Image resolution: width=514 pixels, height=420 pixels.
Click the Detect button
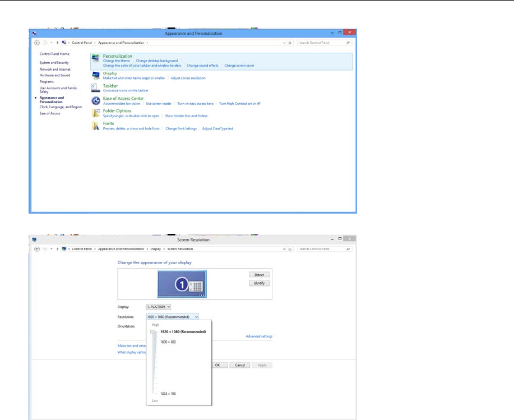[259, 275]
